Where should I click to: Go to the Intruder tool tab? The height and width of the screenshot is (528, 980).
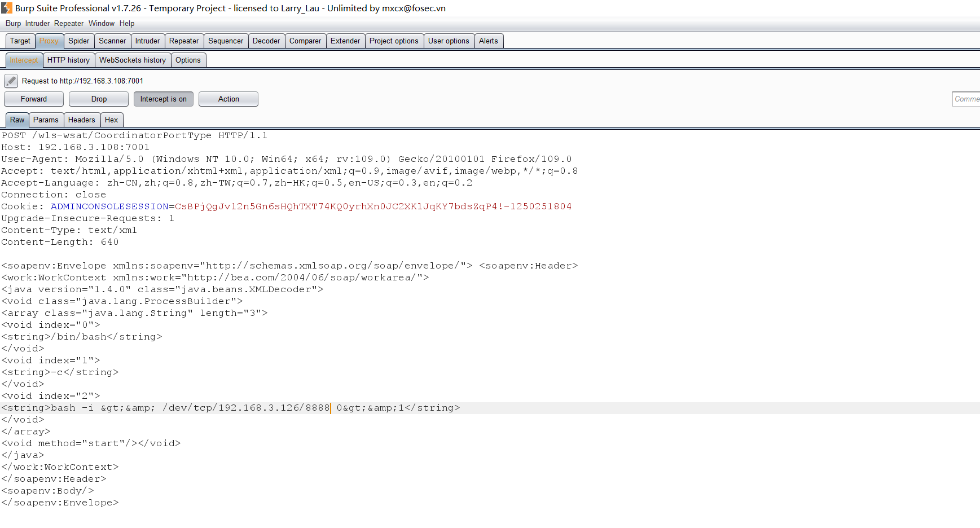148,41
